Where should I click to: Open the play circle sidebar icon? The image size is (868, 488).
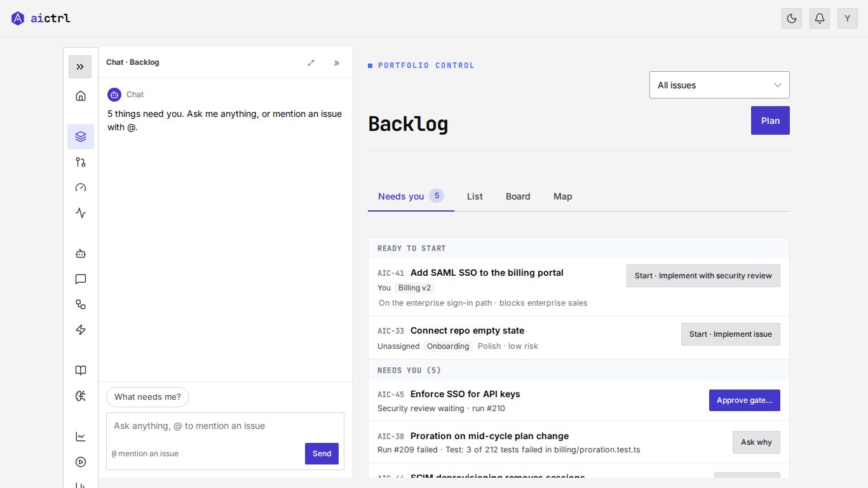(81, 462)
